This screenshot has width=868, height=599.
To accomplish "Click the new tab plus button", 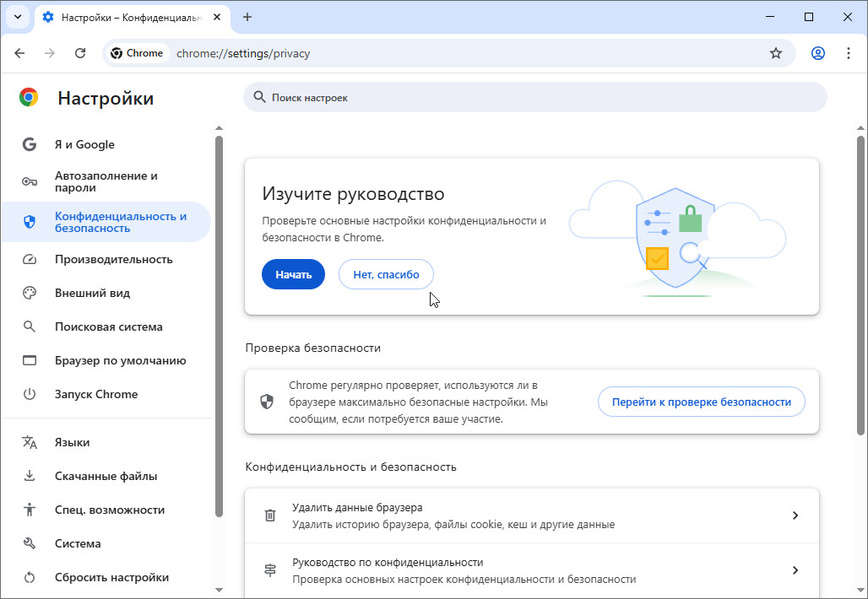I will click(x=247, y=17).
